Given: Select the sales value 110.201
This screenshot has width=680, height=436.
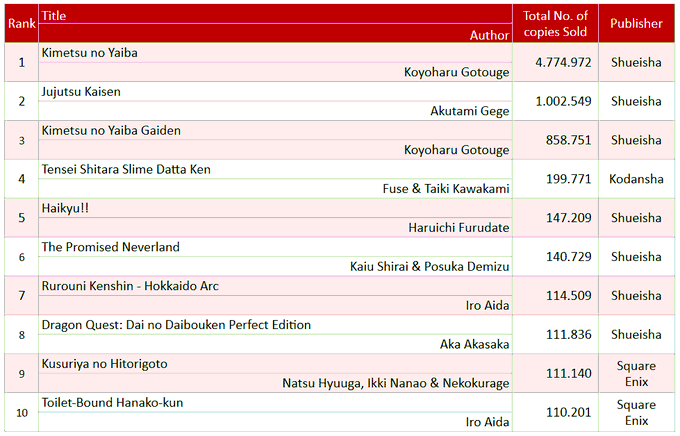Looking at the screenshot, I should point(568,412).
